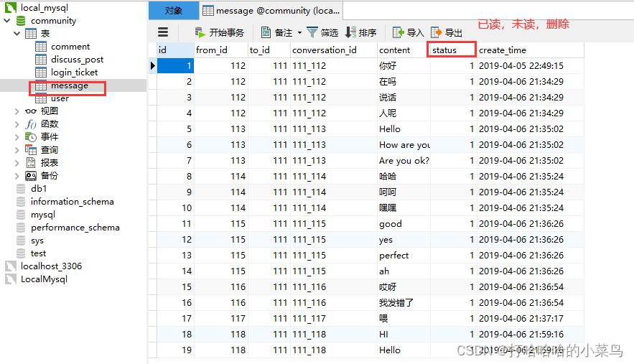Click the 导入 import icon
Viewport: 634px width, 364px height.
(x=398, y=32)
